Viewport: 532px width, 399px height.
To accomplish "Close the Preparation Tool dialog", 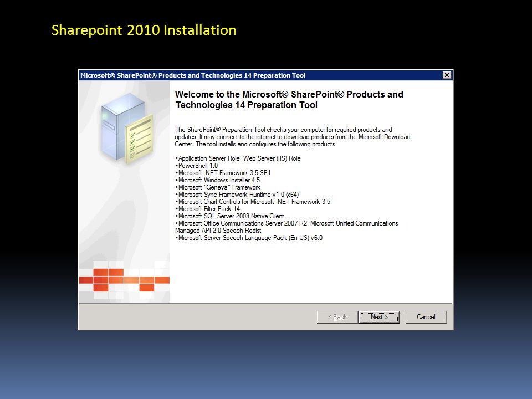I will pyautogui.click(x=447, y=75).
